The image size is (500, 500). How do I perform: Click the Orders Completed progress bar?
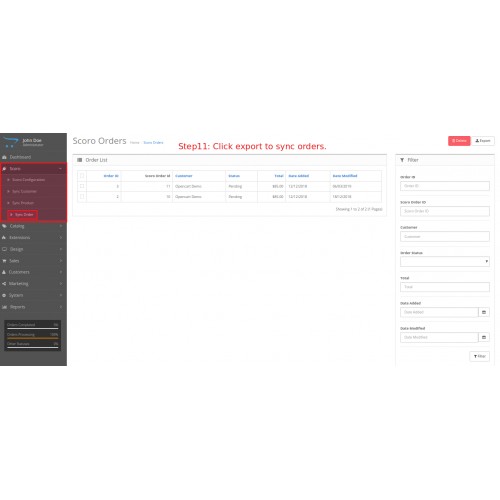pyautogui.click(x=33, y=328)
